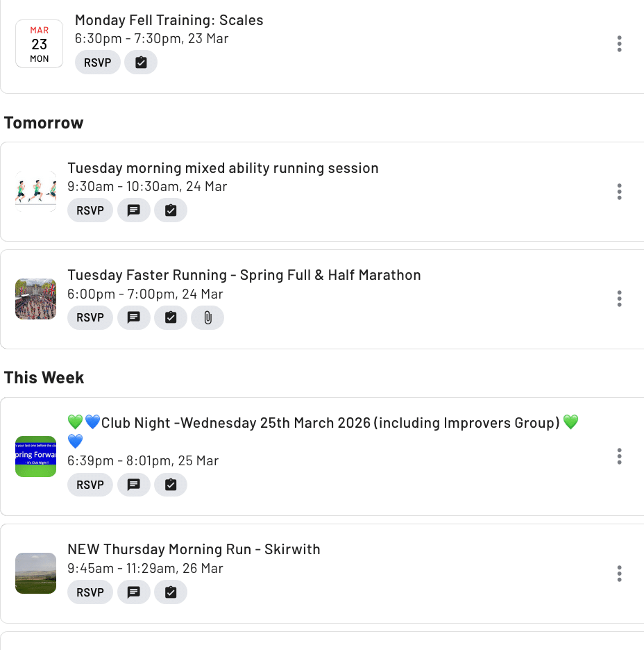
Task: Open Tuesday morning mixed ability running session title
Action: [x=223, y=168]
